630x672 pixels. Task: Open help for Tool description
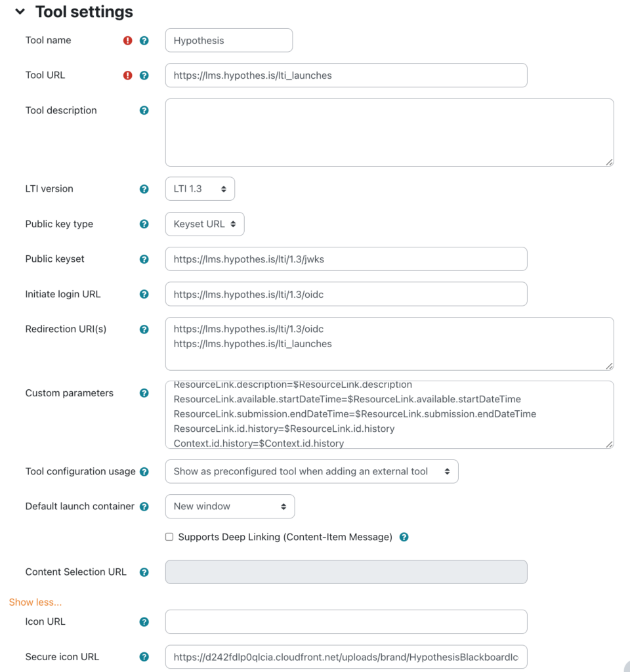click(144, 110)
